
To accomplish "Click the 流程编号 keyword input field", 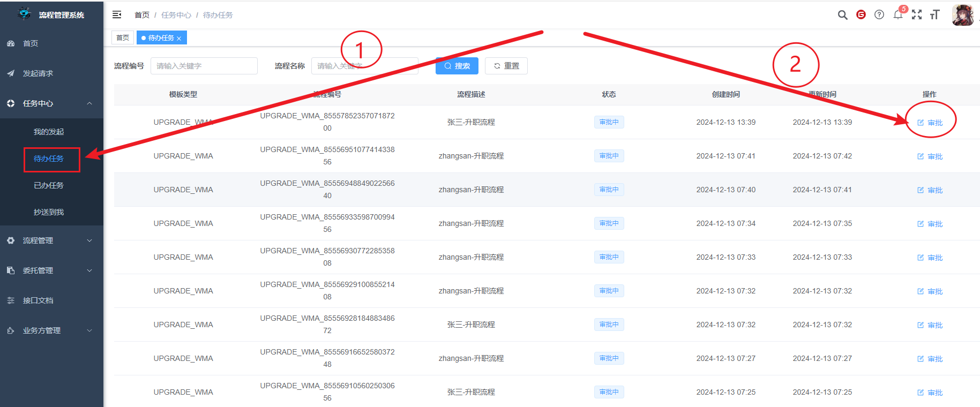I will click(x=204, y=66).
